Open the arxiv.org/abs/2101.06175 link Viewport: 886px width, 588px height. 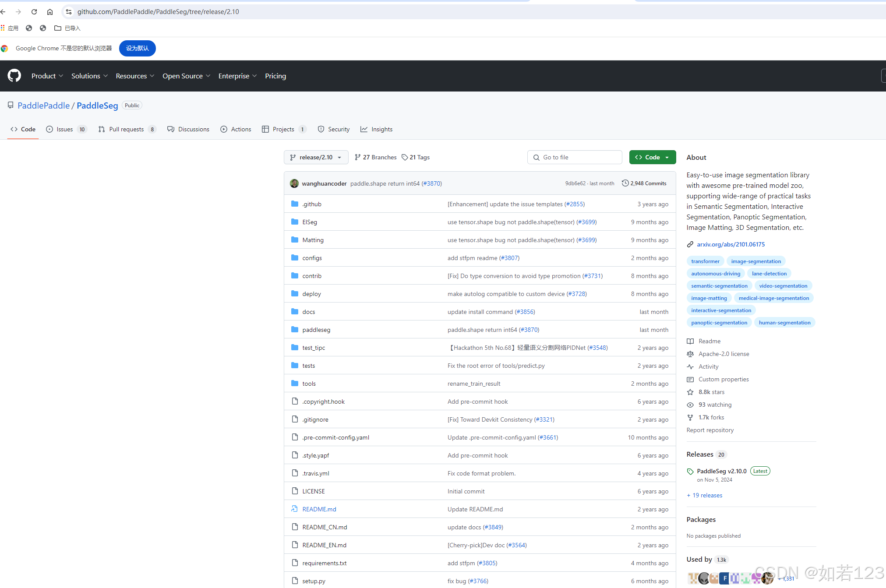point(731,244)
